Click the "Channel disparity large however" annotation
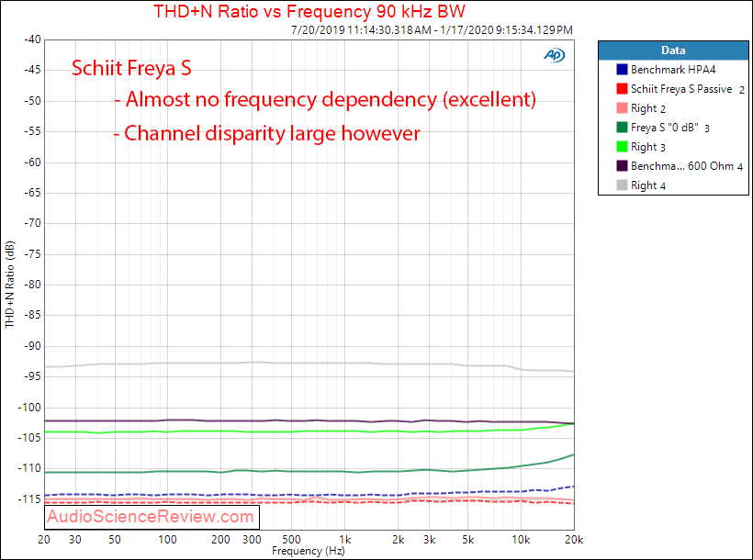This screenshot has width=753, height=560. point(267,133)
